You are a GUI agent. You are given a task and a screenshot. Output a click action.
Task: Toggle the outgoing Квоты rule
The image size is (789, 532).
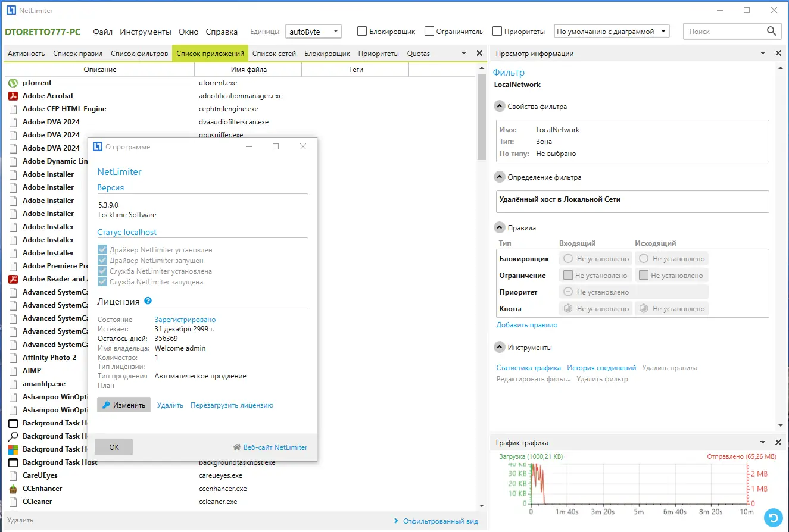671,309
